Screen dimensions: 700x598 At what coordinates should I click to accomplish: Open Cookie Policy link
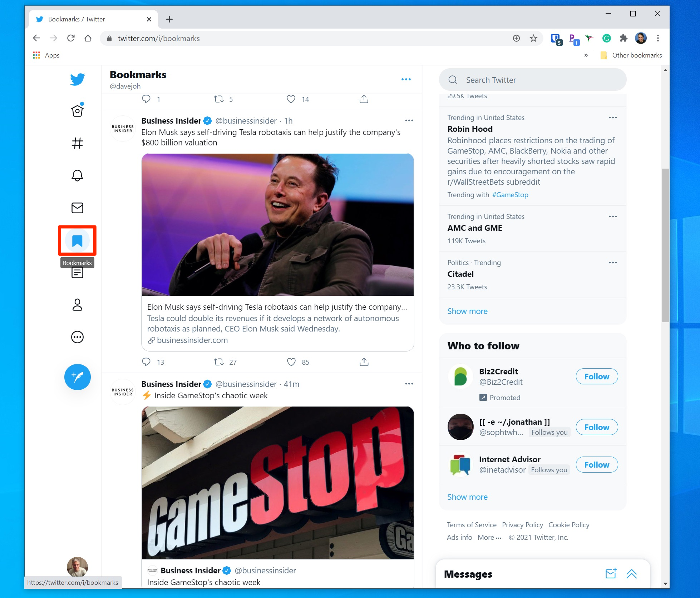click(569, 525)
